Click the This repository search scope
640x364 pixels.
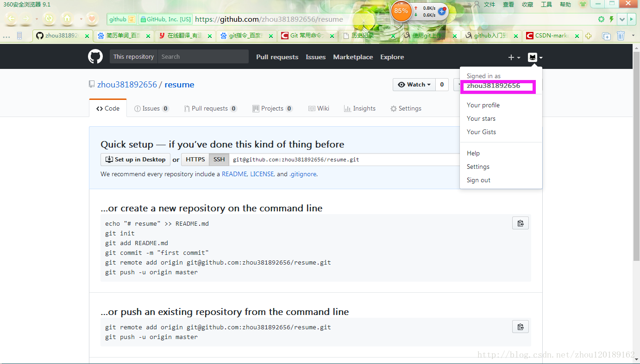[x=133, y=56]
